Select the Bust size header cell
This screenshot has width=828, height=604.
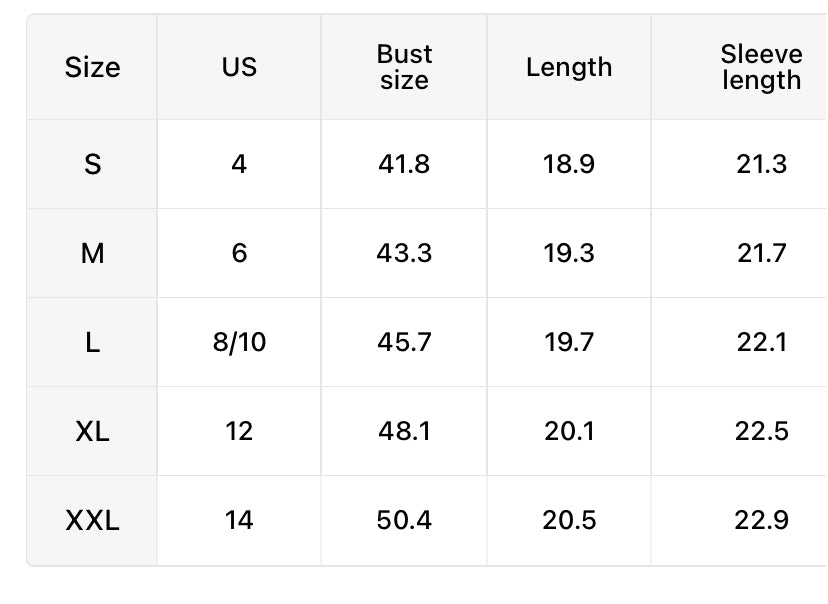404,67
